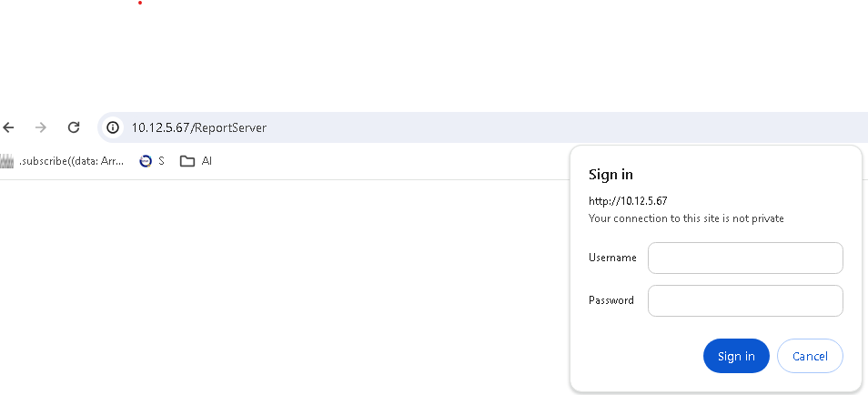Click the Username label
Image resolution: width=868 pixels, height=395 pixels.
pyautogui.click(x=612, y=258)
